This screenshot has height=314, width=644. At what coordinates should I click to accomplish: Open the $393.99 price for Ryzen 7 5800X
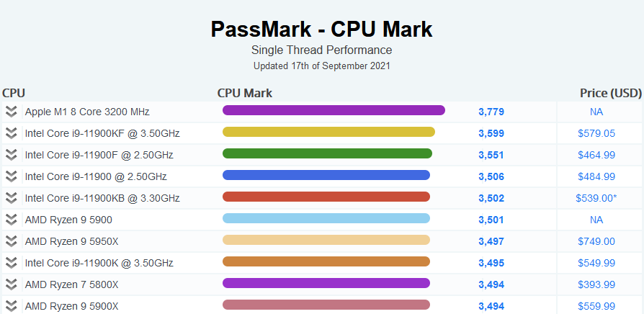[x=596, y=284]
